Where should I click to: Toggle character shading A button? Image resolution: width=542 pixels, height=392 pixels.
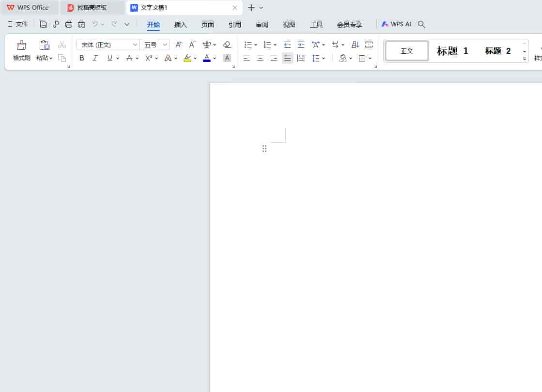tap(227, 58)
